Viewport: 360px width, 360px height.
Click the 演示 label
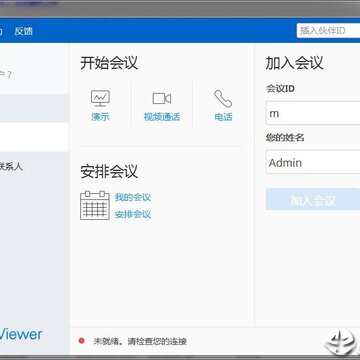pos(100,117)
